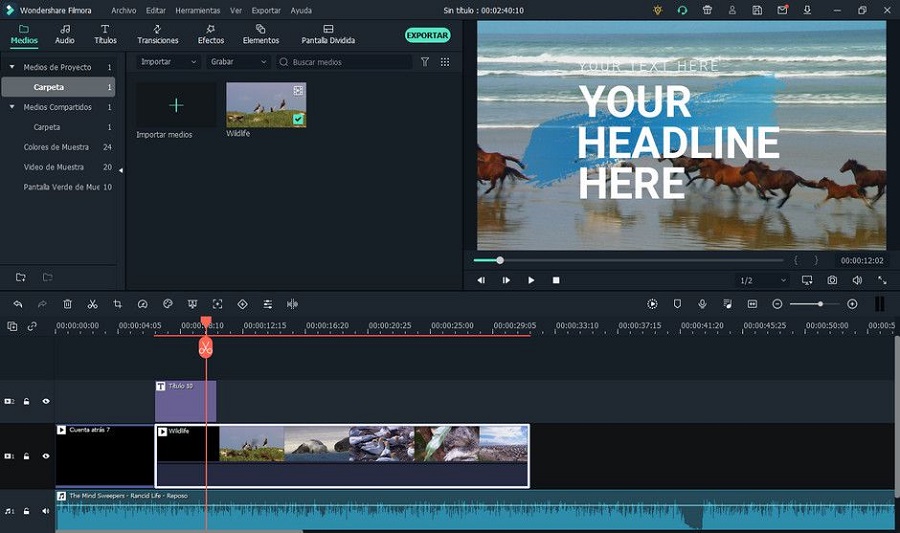Image resolution: width=900 pixels, height=533 pixels.
Task: Take a snapshot with camera icon
Action: coord(832,281)
